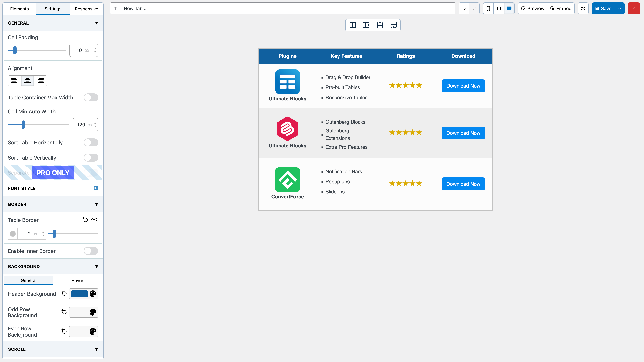
Task: Open Header Background color swatch
Action: pos(79,294)
